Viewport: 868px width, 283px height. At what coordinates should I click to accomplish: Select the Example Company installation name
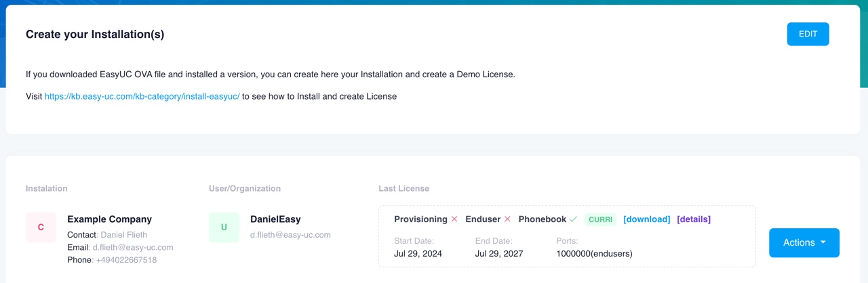pyautogui.click(x=109, y=219)
